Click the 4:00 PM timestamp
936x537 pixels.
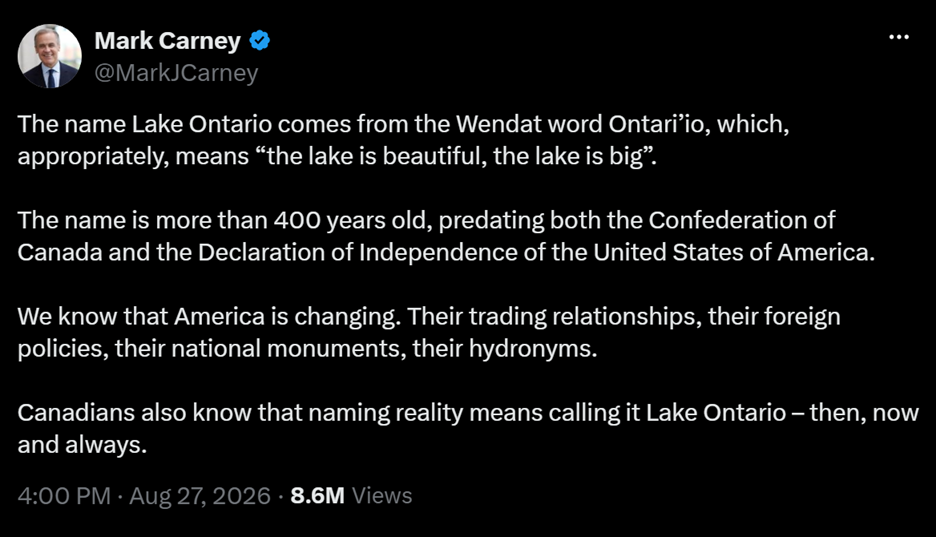tap(64, 496)
